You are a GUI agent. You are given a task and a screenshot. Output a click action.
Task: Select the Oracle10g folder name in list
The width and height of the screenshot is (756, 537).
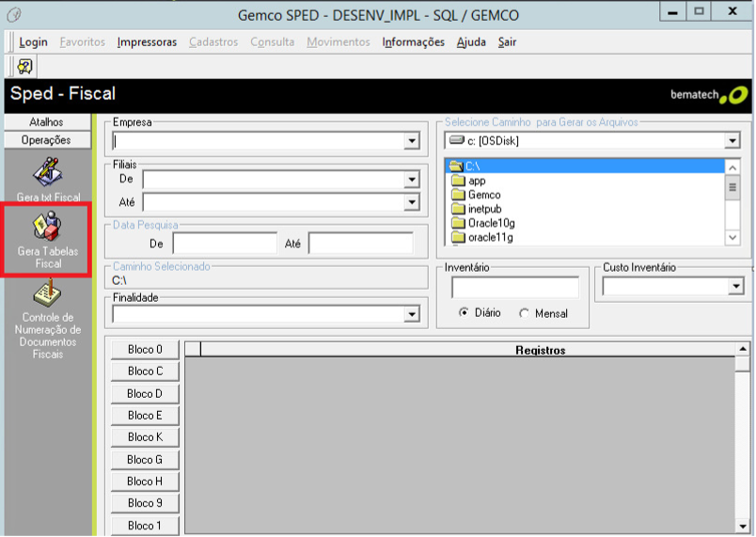[492, 223]
